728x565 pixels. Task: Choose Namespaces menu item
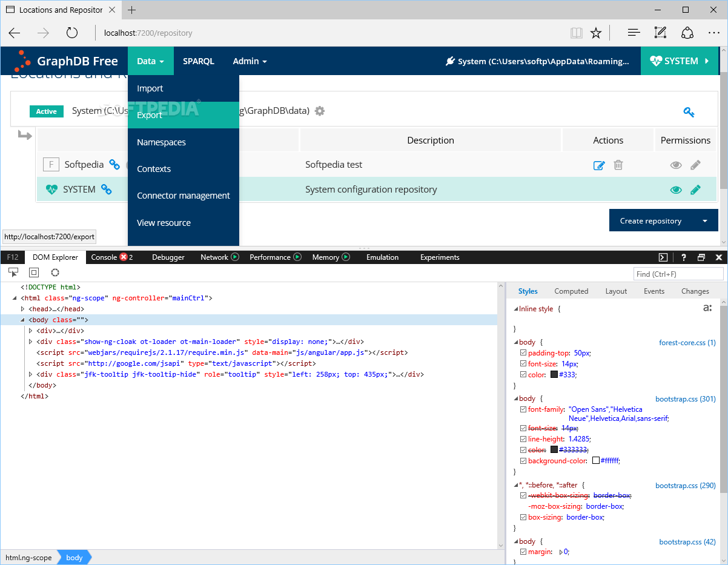point(184,142)
